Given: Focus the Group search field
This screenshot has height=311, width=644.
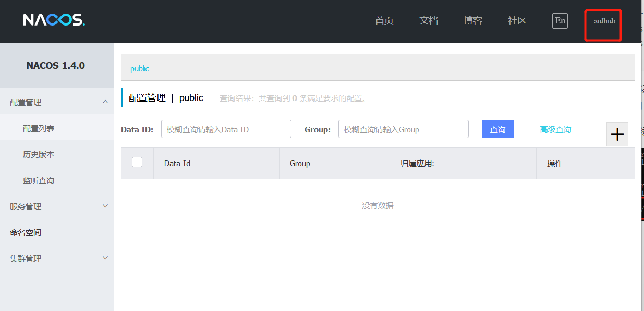Looking at the screenshot, I should click(404, 129).
